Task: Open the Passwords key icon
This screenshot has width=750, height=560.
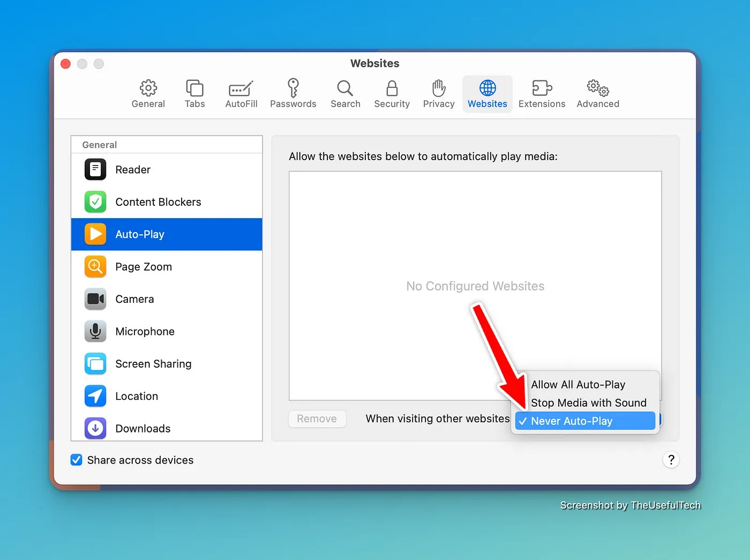Action: click(293, 87)
